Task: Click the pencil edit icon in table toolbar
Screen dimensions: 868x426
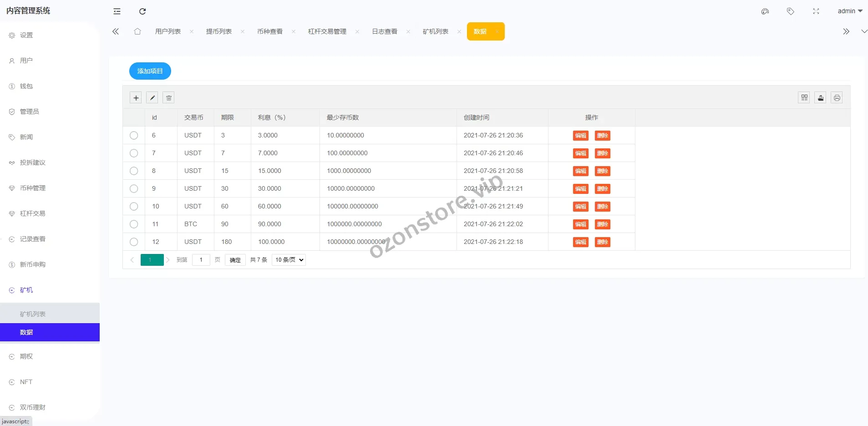Action: (x=152, y=98)
